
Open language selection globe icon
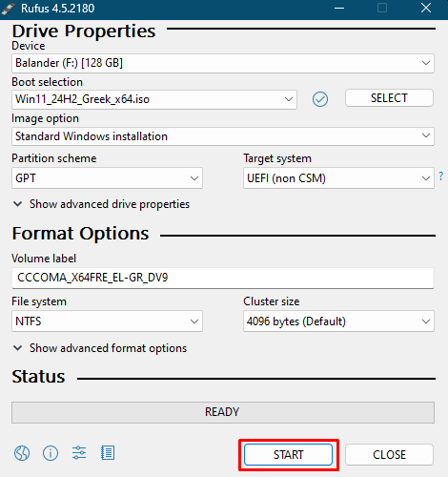(x=22, y=453)
